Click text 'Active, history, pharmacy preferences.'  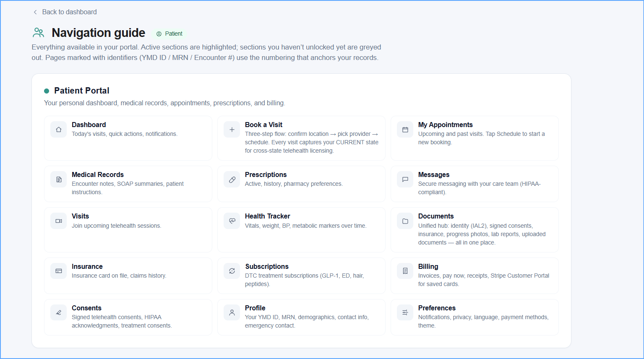click(294, 184)
